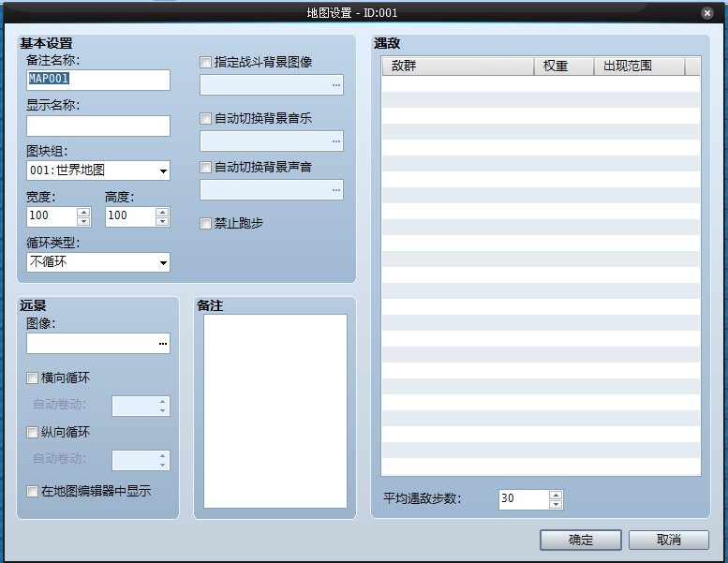Decrease the 宽度 value
728x563 pixels.
pyautogui.click(x=83, y=221)
